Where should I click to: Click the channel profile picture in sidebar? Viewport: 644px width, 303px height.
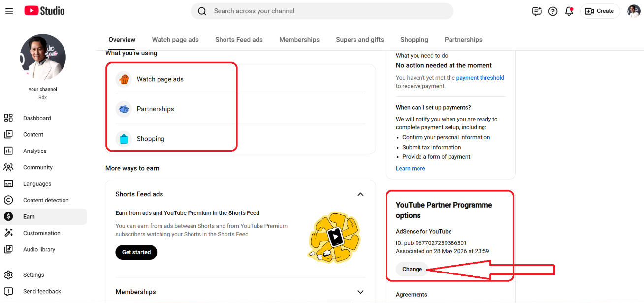(43, 57)
